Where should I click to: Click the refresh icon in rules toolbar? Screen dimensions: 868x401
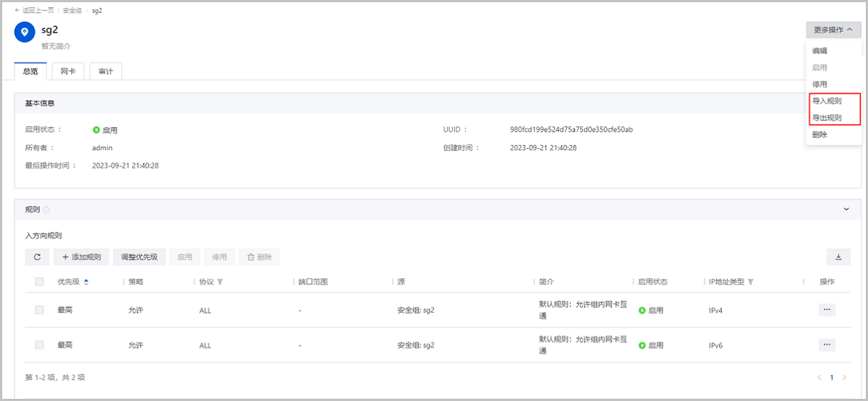[x=37, y=257]
